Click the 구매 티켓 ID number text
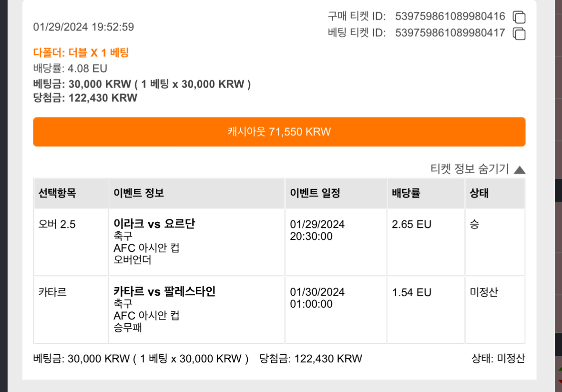This screenshot has height=392, width=562. tap(450, 16)
